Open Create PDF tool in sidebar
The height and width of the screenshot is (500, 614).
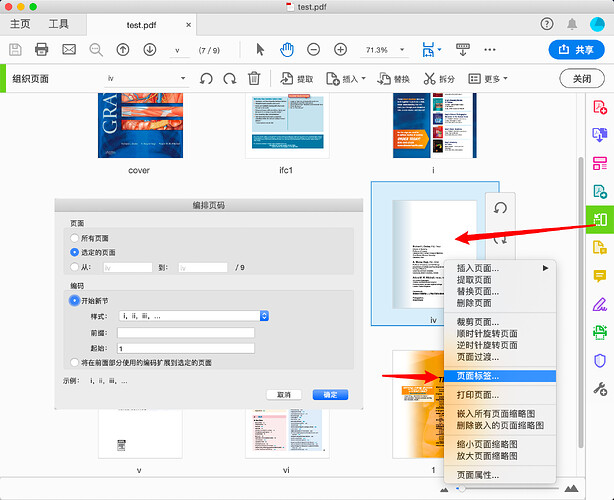[x=600, y=107]
